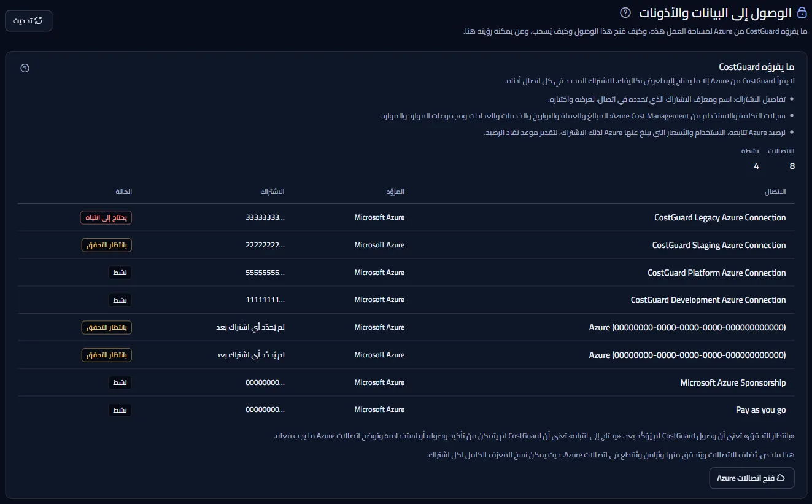Open the help icon in the ما يقرؤه CostGuard card
The width and height of the screenshot is (812, 504).
pos(25,68)
